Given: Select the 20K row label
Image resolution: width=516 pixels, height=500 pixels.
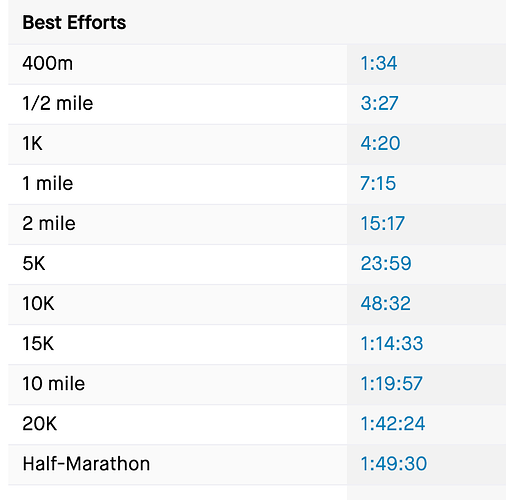Looking at the screenshot, I should pyautogui.click(x=40, y=424).
